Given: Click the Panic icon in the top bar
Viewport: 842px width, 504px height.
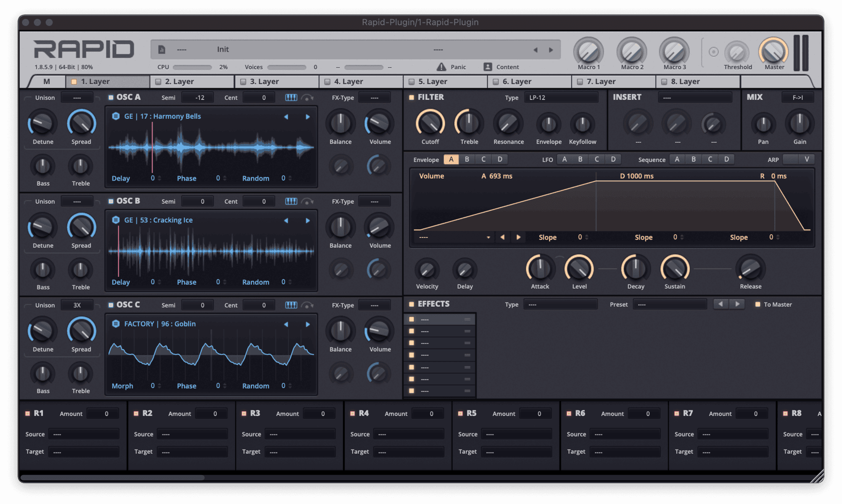Looking at the screenshot, I should [441, 66].
